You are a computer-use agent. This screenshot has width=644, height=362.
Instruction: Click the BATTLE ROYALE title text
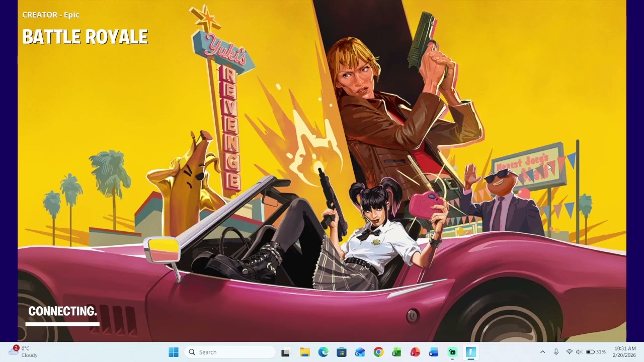click(85, 37)
